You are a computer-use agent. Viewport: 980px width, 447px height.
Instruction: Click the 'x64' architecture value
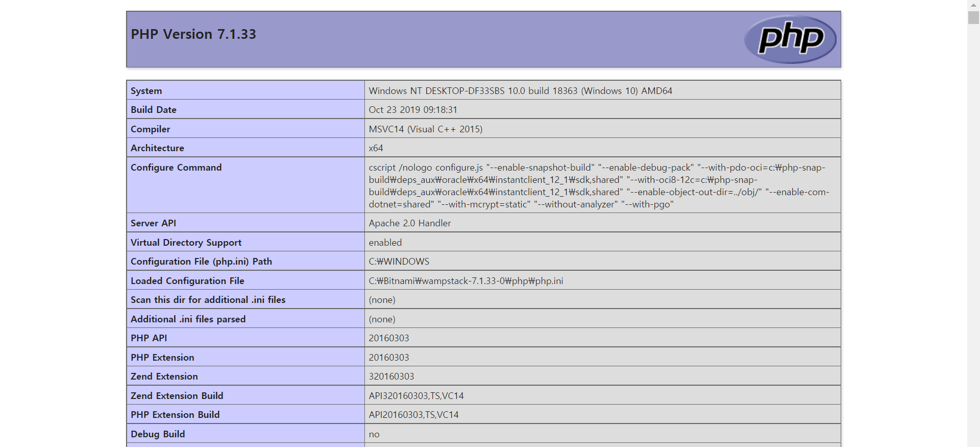pyautogui.click(x=376, y=148)
